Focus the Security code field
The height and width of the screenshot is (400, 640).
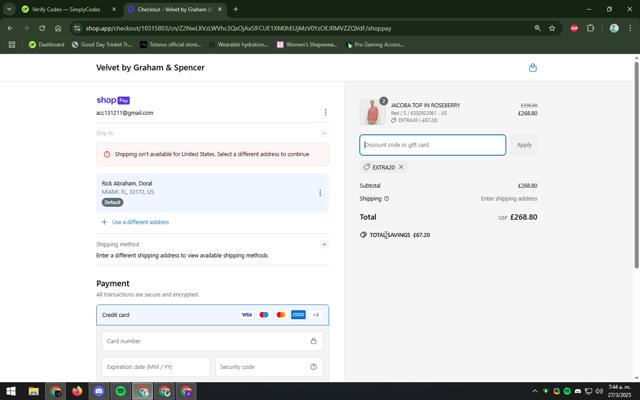click(x=269, y=367)
